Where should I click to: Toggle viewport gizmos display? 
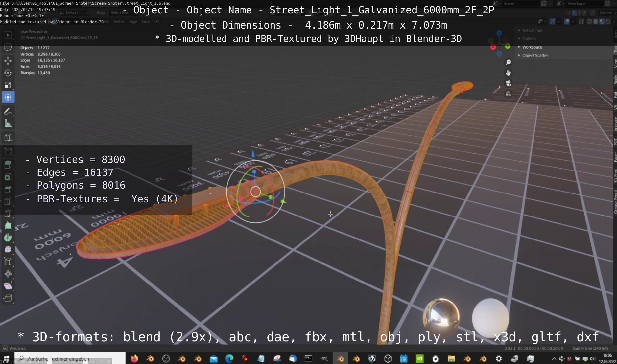pyautogui.click(x=552, y=22)
